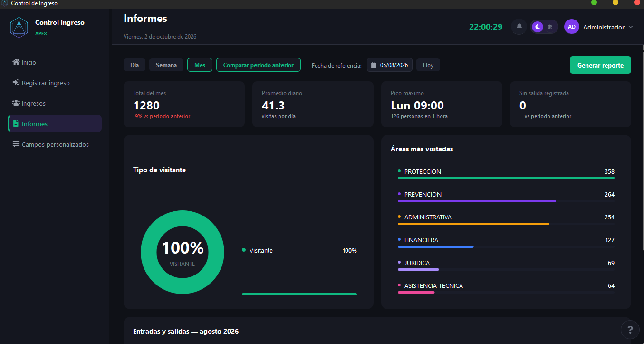Select the Mes period tab

200,65
